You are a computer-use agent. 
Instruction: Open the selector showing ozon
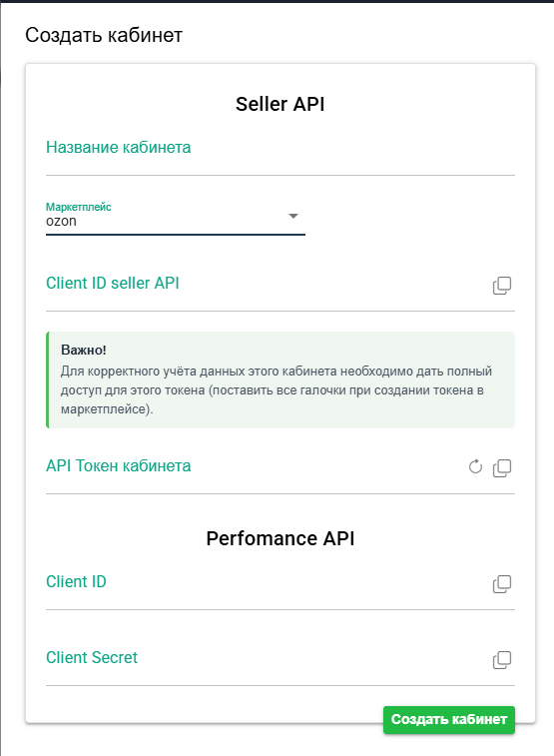point(176,221)
